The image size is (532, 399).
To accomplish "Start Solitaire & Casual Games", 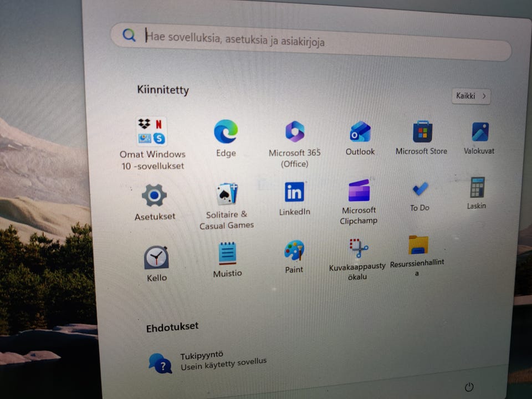I will 226,206.
